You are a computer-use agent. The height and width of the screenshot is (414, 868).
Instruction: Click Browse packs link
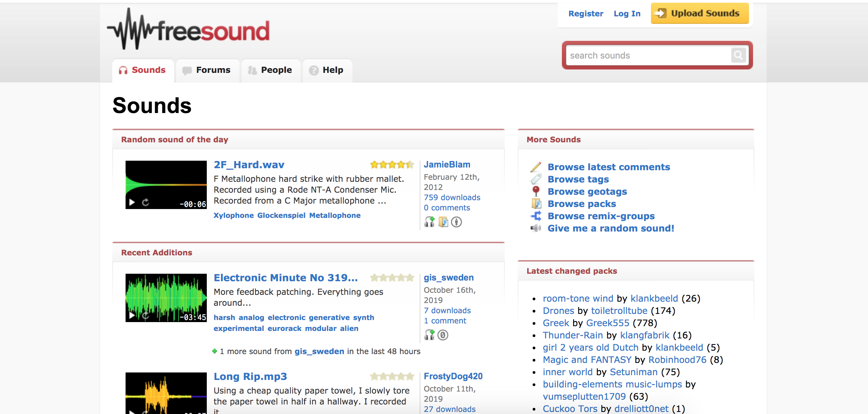582,204
